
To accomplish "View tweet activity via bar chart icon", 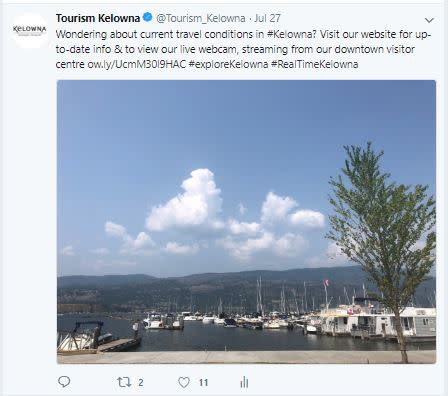I will point(244,382).
